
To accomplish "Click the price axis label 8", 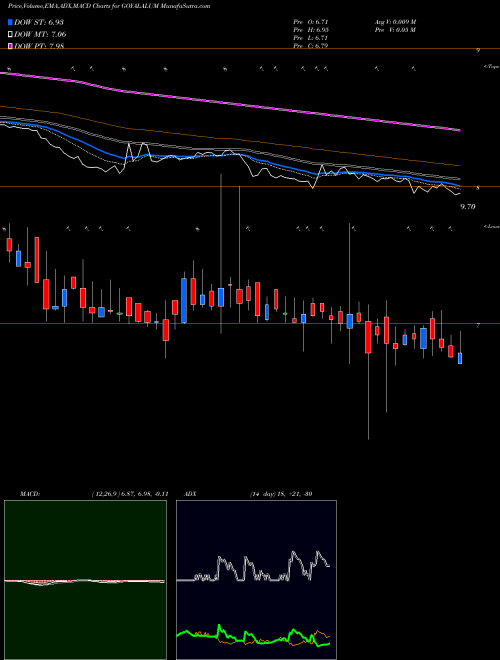I will coord(478,188).
